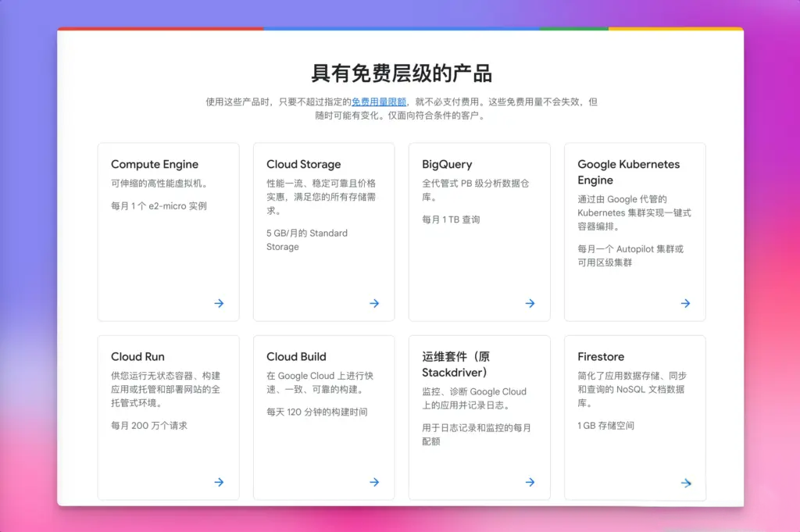Select the Firestore card title
Viewport: 800px width, 532px height.
point(601,356)
